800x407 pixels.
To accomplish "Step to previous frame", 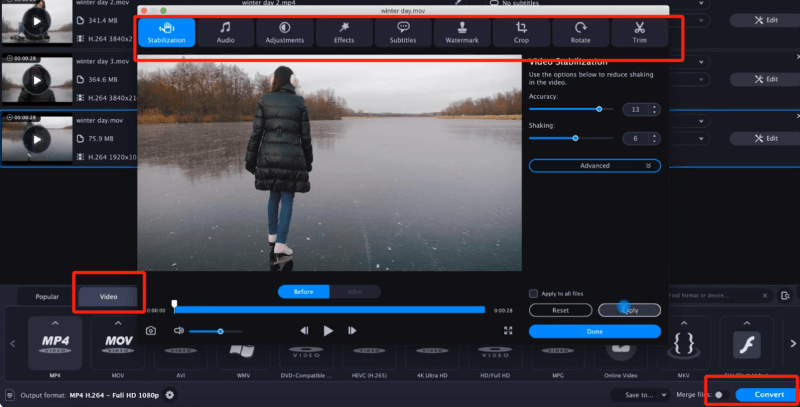I will point(304,330).
